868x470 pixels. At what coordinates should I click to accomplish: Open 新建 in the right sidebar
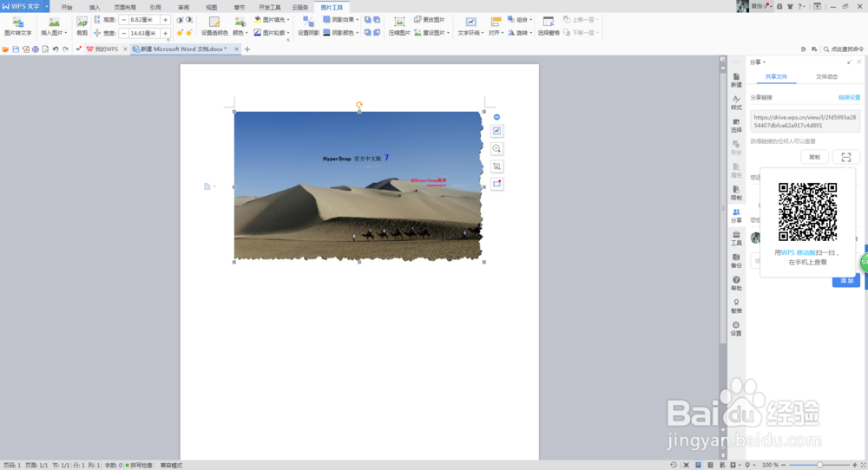pyautogui.click(x=736, y=80)
